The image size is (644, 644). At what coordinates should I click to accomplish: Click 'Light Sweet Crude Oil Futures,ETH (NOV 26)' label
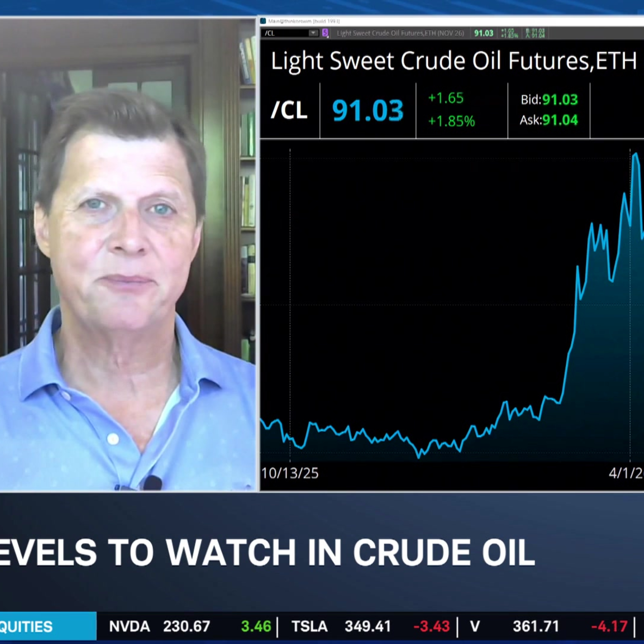(x=400, y=33)
